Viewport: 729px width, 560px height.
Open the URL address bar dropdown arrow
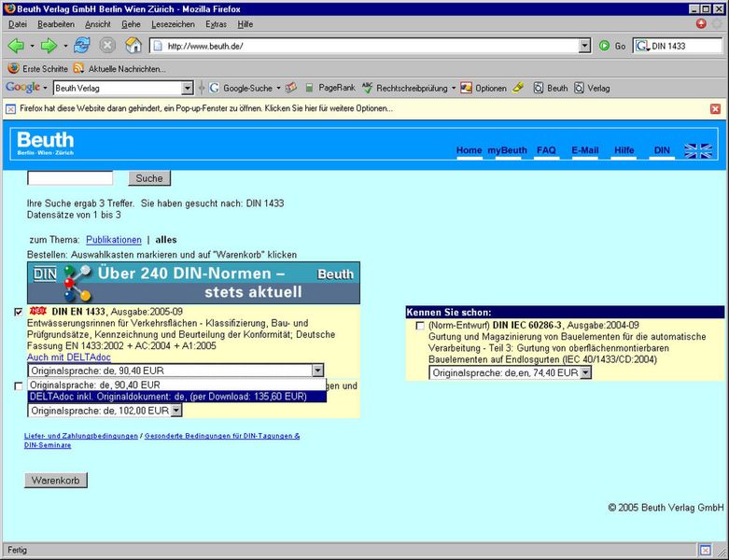(585, 46)
